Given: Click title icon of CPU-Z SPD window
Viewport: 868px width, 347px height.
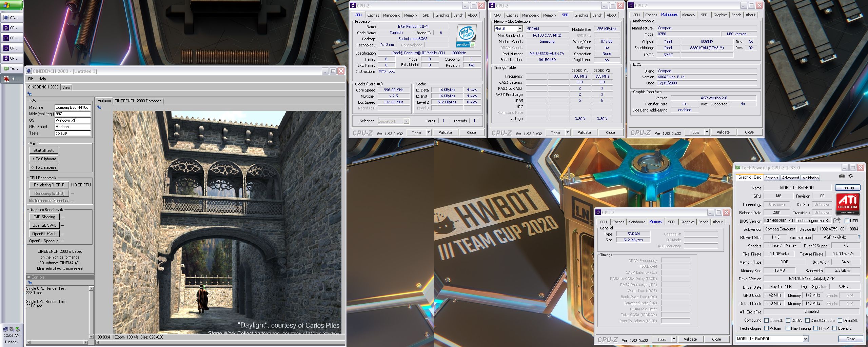Looking at the screenshot, I should click(x=492, y=5).
